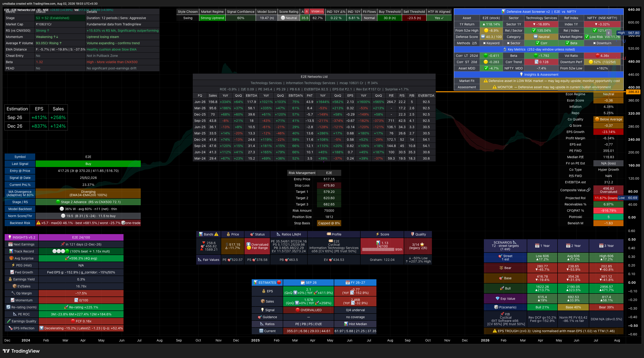Image resolution: width=644 pixels, height=358 pixels.
Task: Select the Dec 26 row in the Estimation table
Action: tap(36, 126)
